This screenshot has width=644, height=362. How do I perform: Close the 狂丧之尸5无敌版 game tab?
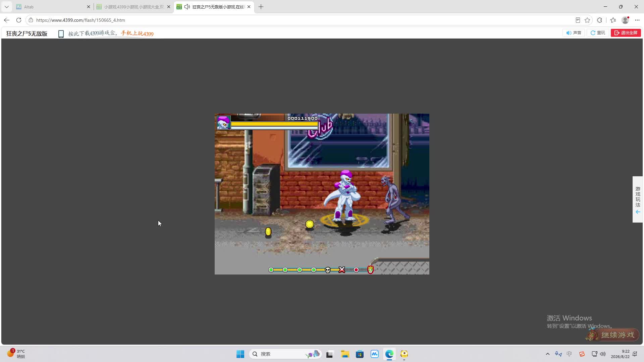click(249, 7)
